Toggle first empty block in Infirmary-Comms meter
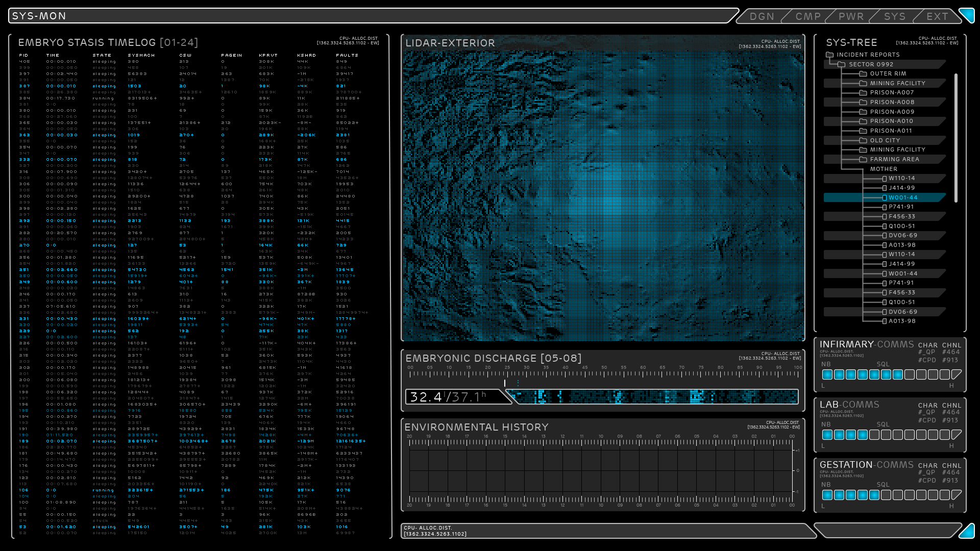 pyautogui.click(x=910, y=375)
